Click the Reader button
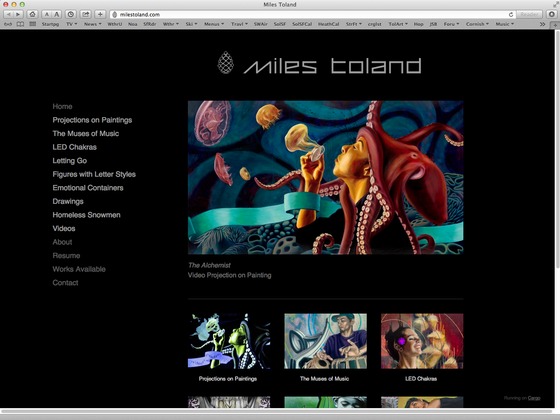 tap(529, 14)
